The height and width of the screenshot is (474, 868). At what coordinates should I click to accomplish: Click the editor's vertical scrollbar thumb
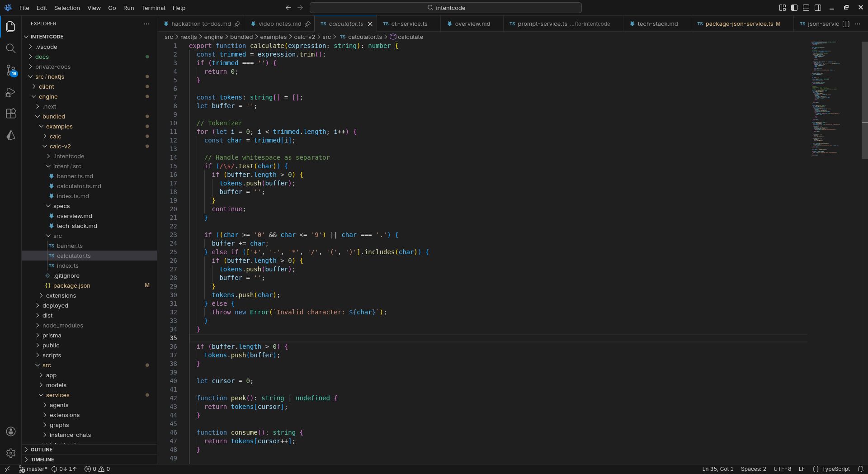tap(864, 100)
